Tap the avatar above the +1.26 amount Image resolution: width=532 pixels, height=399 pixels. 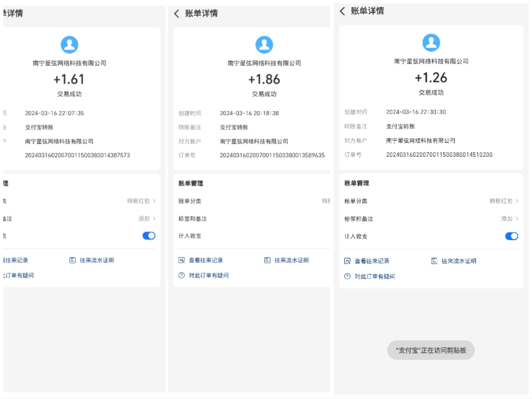click(x=431, y=43)
